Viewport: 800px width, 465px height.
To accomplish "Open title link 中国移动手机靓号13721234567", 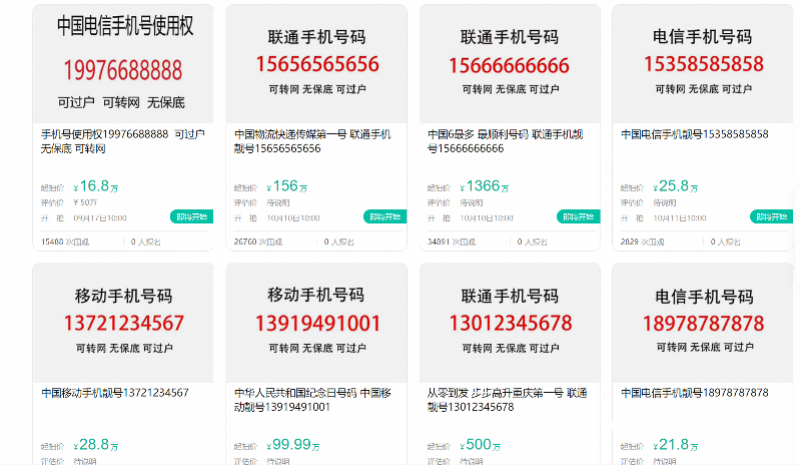I will tap(115, 393).
